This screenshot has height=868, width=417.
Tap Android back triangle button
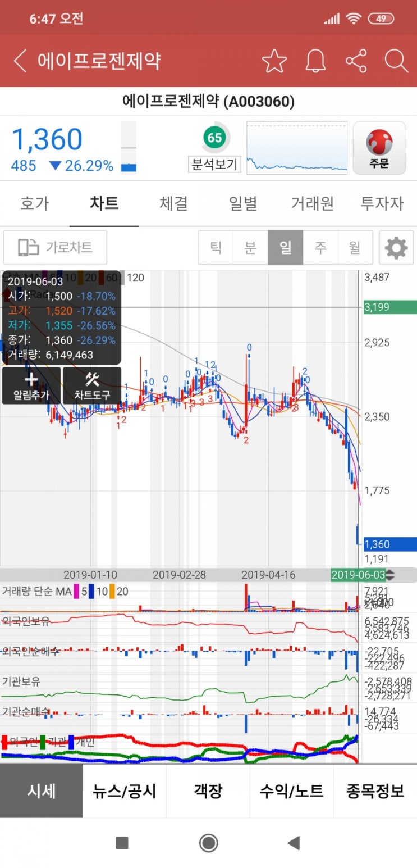[x=294, y=843]
